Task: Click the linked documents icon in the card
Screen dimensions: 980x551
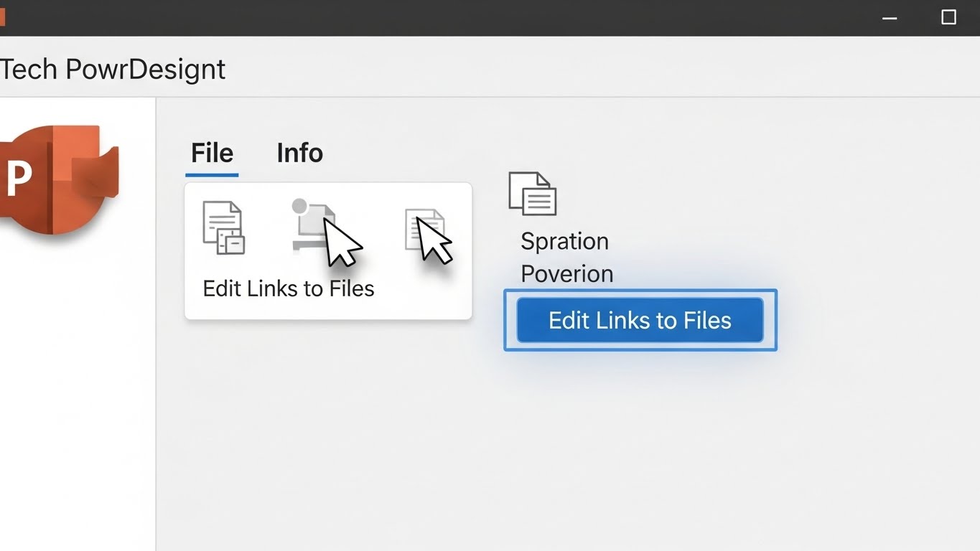Action: 223,227
